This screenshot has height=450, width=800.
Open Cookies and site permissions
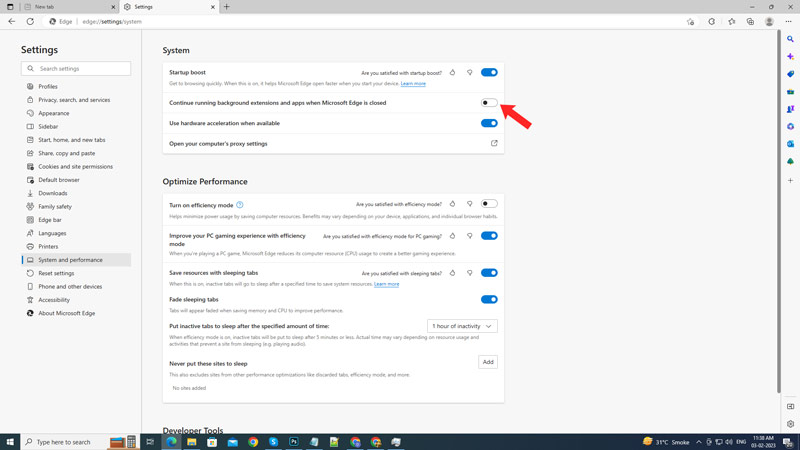[x=76, y=166]
